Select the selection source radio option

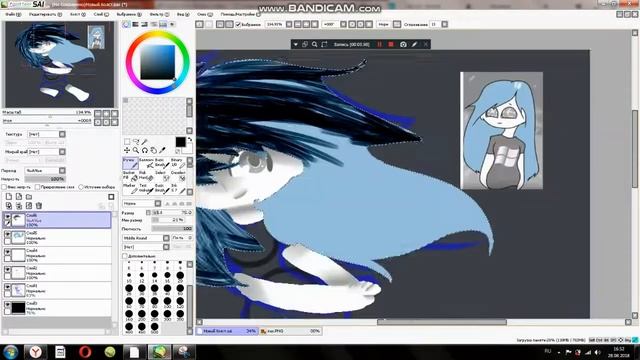pyautogui.click(x=81, y=187)
